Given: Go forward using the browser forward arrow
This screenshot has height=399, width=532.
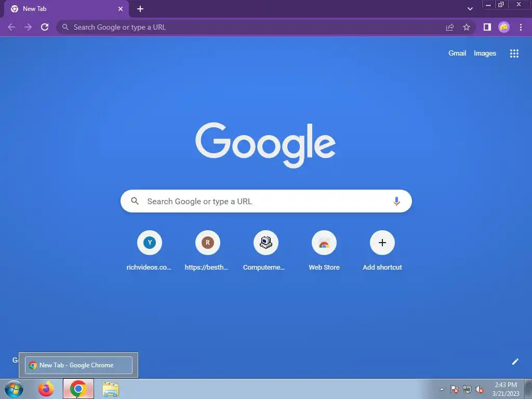Looking at the screenshot, I should (x=28, y=27).
